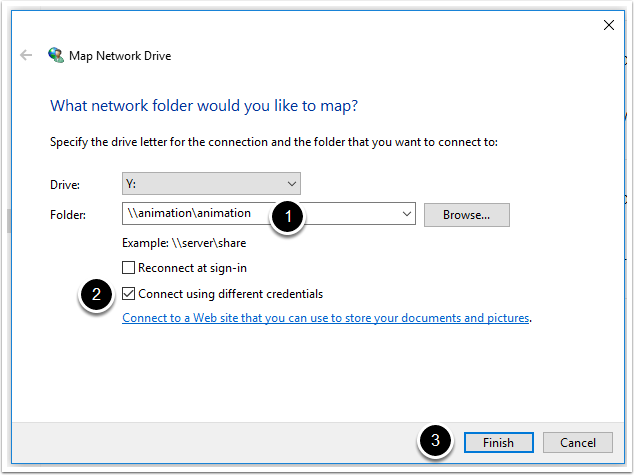Click the back arrow in the dialog header
This screenshot has width=634, height=475.
[x=26, y=56]
